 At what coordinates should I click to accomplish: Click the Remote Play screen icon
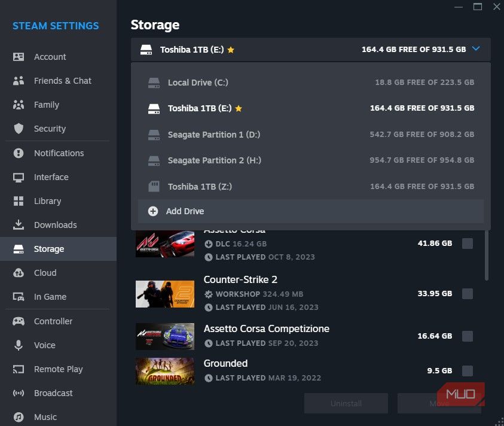point(17,369)
